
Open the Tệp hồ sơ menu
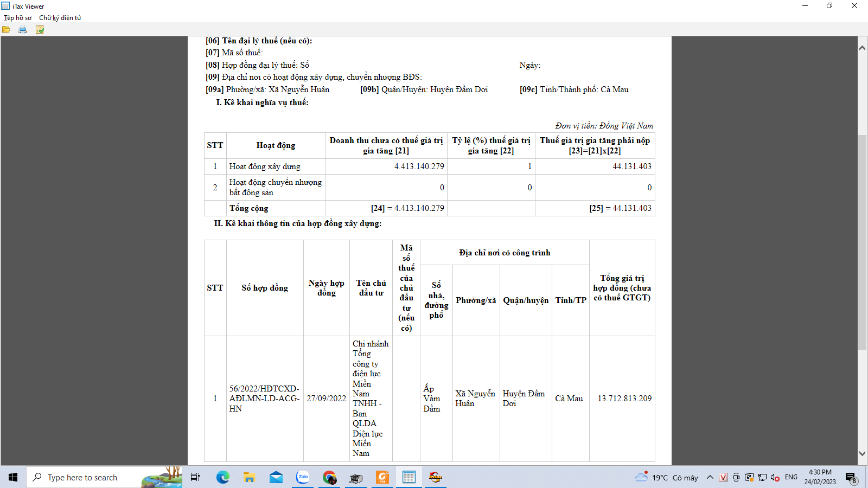pos(17,18)
